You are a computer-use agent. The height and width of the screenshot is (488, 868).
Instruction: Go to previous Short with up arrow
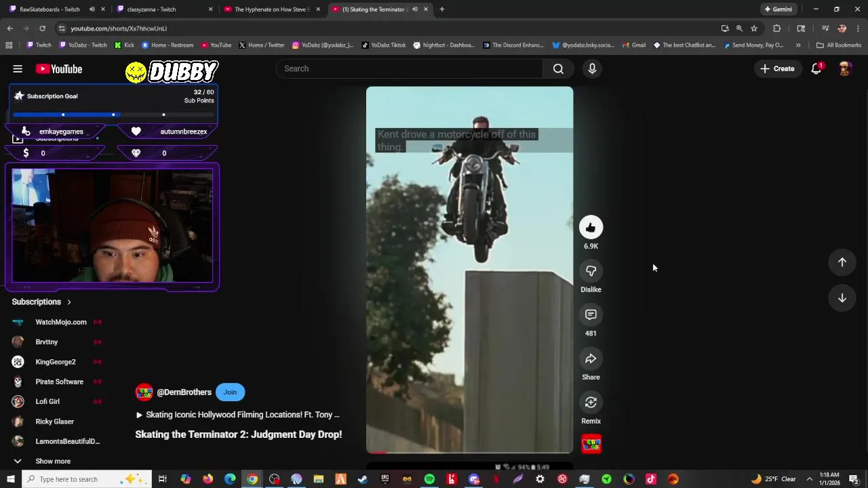842,262
